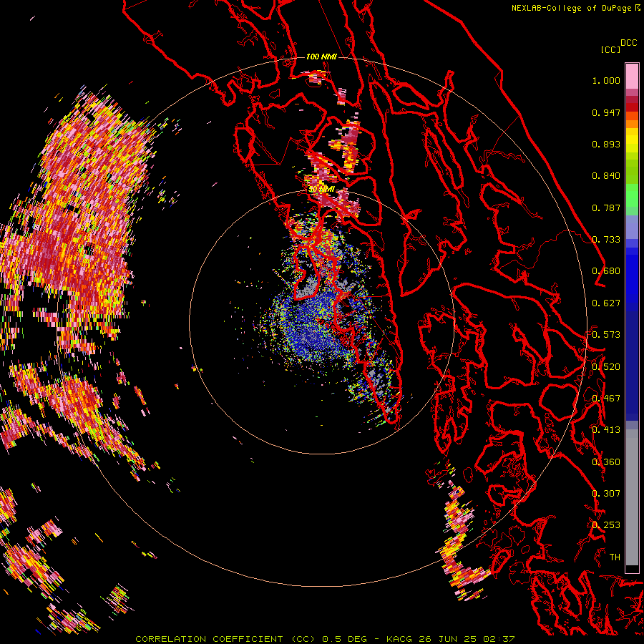Select the 0.893 scale value

tap(606, 144)
